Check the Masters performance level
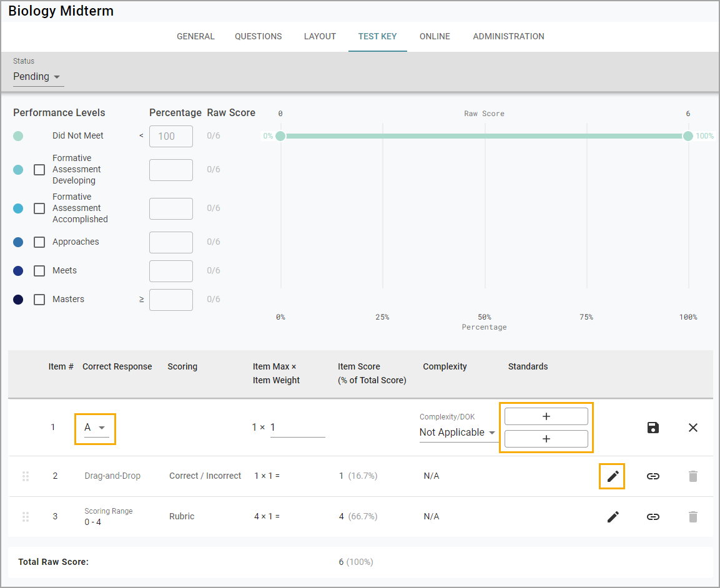This screenshot has height=588, width=720. pyautogui.click(x=39, y=300)
